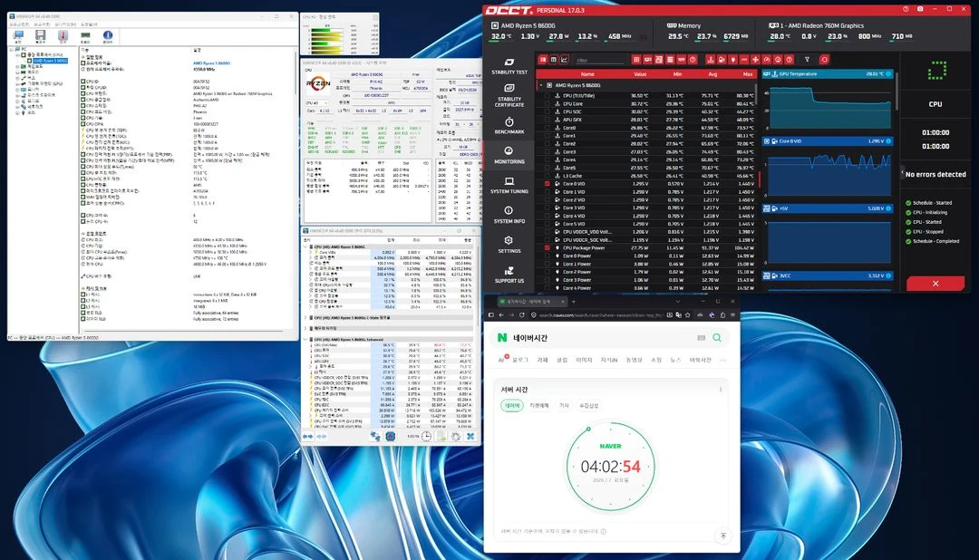Check APU GFX row checkbox in OCCT

coord(548,120)
